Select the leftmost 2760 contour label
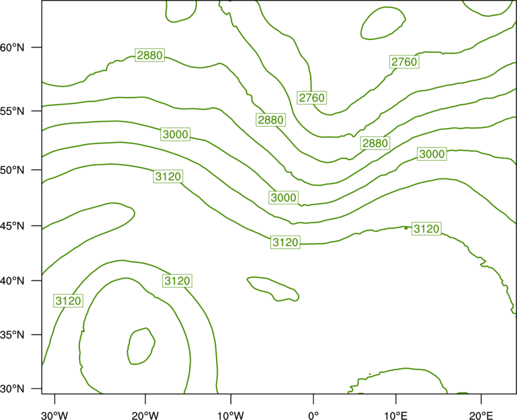517x420 pixels. pyautogui.click(x=312, y=98)
